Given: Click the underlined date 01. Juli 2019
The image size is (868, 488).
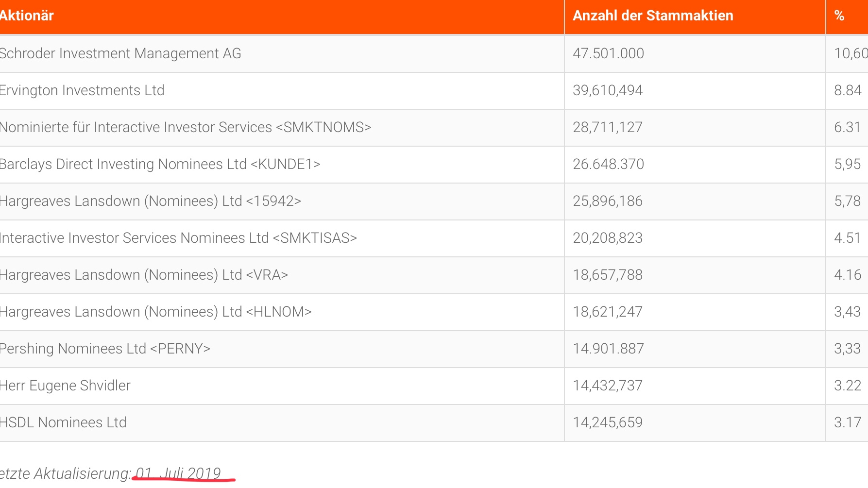Looking at the screenshot, I should click(x=178, y=473).
